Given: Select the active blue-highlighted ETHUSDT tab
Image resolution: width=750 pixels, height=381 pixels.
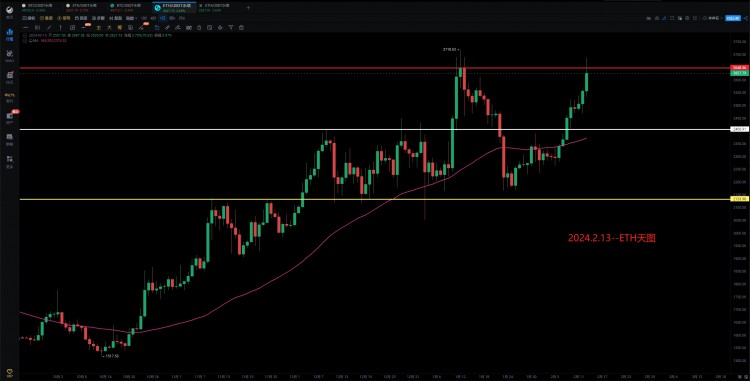Looking at the screenshot, I should 174,8.
